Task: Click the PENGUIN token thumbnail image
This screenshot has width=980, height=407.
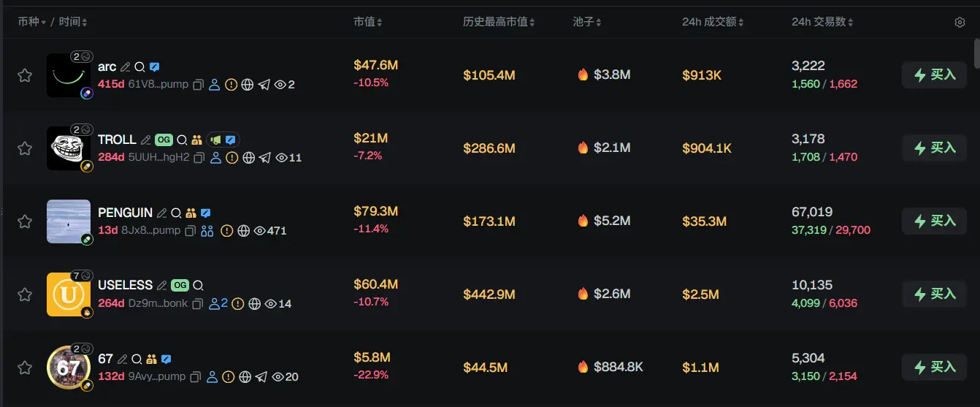Action: (x=69, y=221)
